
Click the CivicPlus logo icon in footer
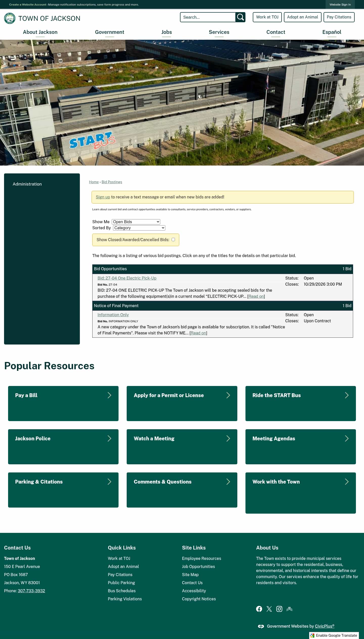point(261,626)
